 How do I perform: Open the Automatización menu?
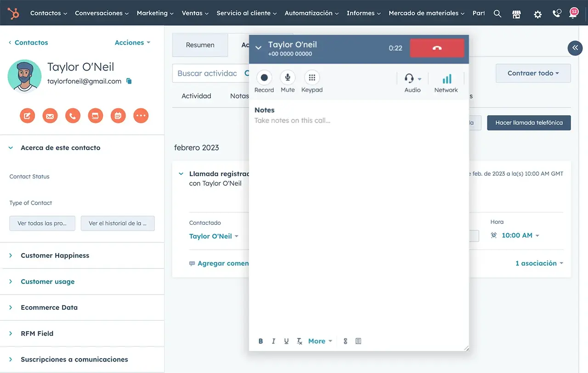click(311, 13)
